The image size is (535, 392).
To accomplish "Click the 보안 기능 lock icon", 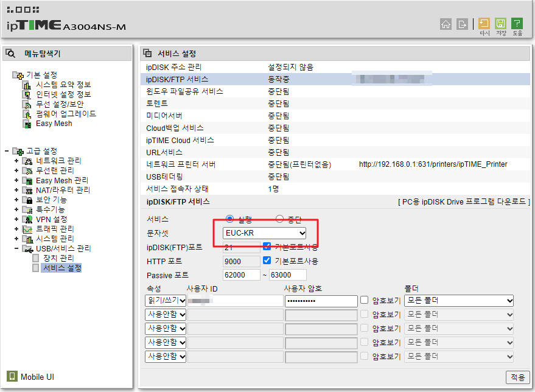I will (27, 200).
